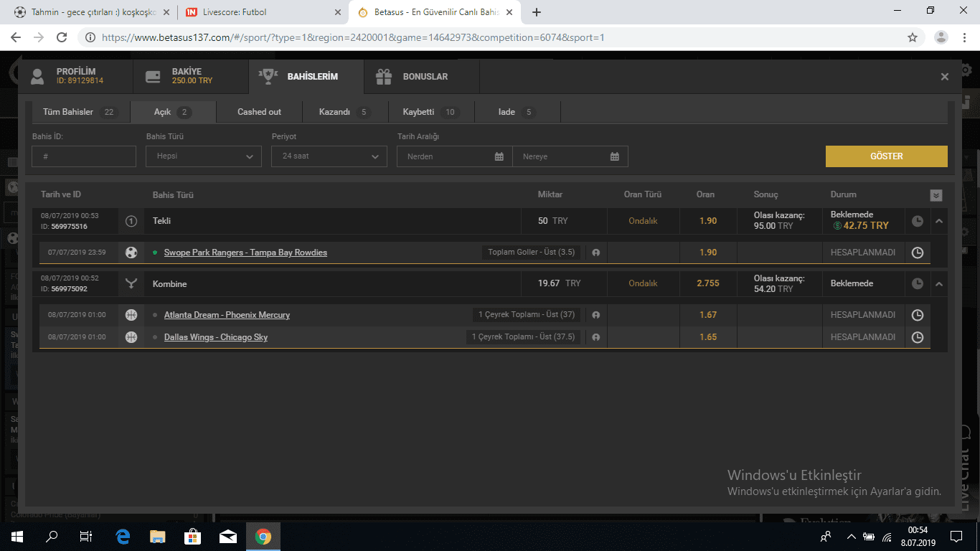
Task: Toggle expand-all icon in table header
Action: pyautogui.click(x=936, y=195)
